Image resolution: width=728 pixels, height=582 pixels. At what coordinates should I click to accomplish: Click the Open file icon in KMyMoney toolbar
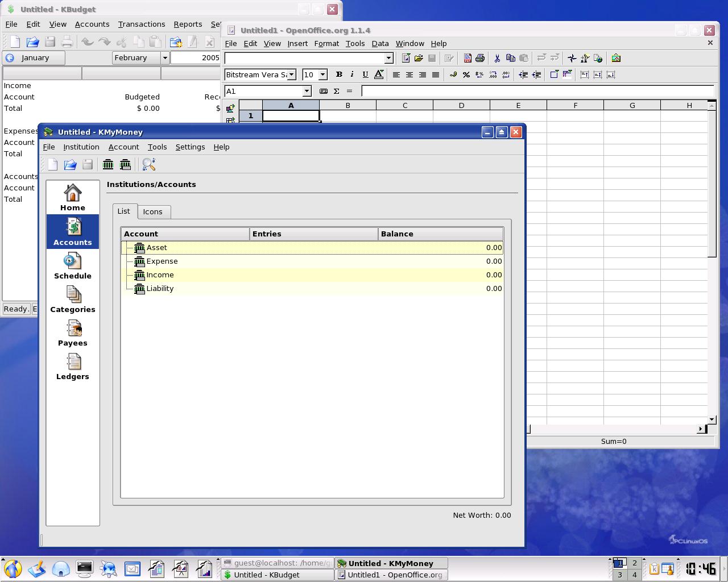[70, 165]
